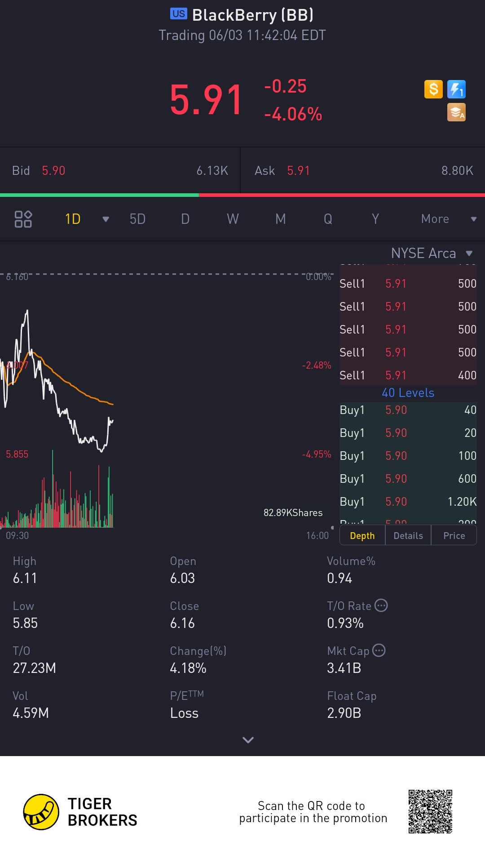Tap the BlackBerry (BB) title
The height and width of the screenshot is (868, 485).
(x=253, y=15)
